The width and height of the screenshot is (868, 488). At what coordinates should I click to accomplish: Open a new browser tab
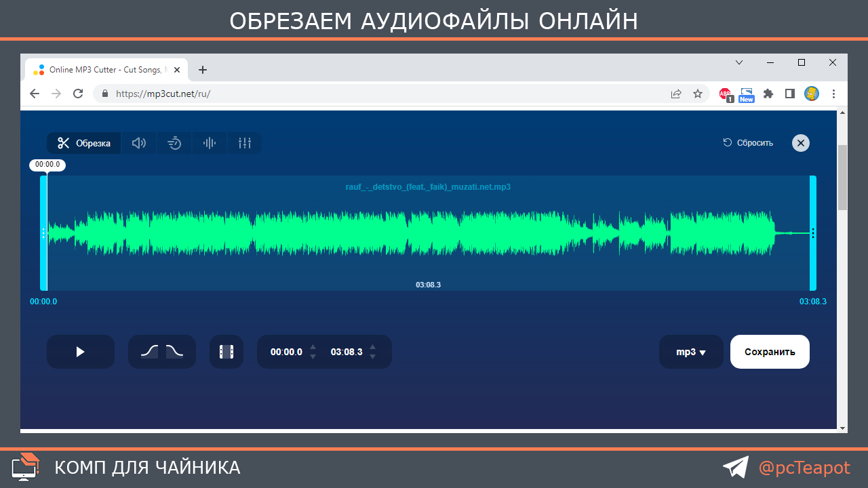(x=202, y=70)
